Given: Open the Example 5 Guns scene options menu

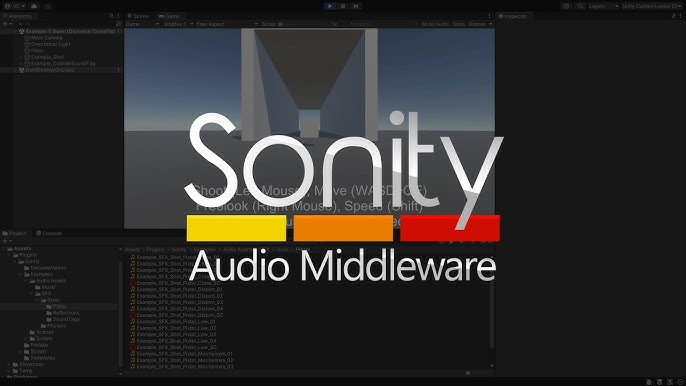Looking at the screenshot, I should (x=118, y=32).
